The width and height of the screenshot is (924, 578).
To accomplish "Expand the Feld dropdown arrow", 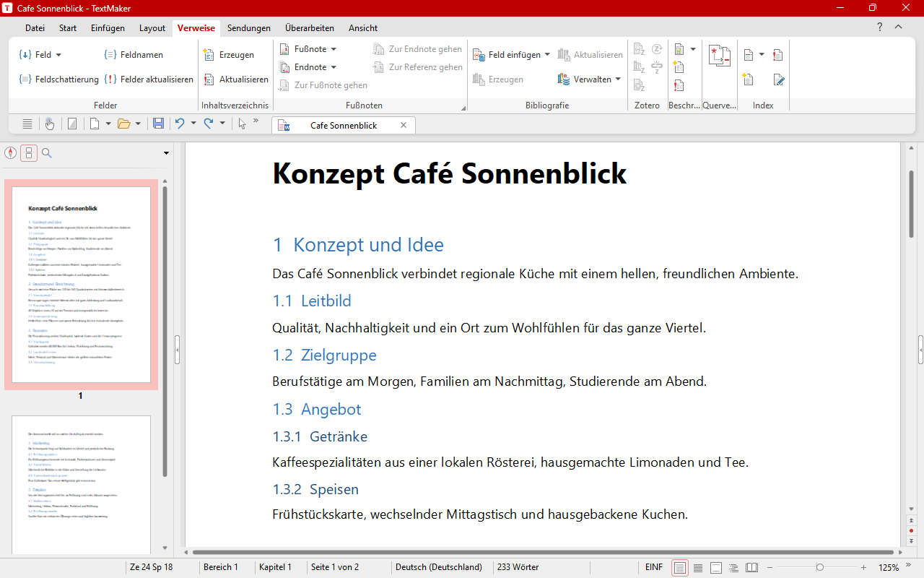I will (58, 55).
